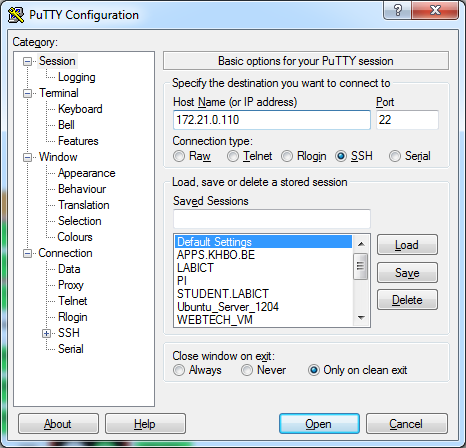Viewport: 466px width, 448px height.
Task: Click the Port input field
Action: tap(407, 120)
